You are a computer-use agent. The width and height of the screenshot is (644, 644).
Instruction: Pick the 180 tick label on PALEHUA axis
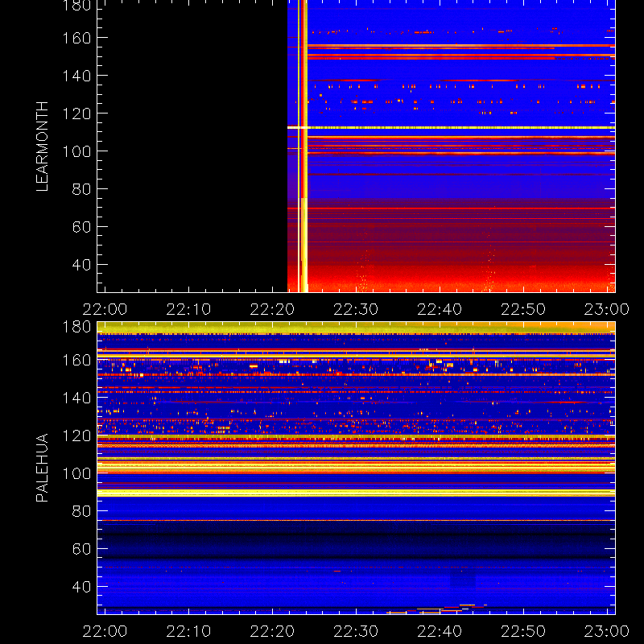tap(76, 327)
